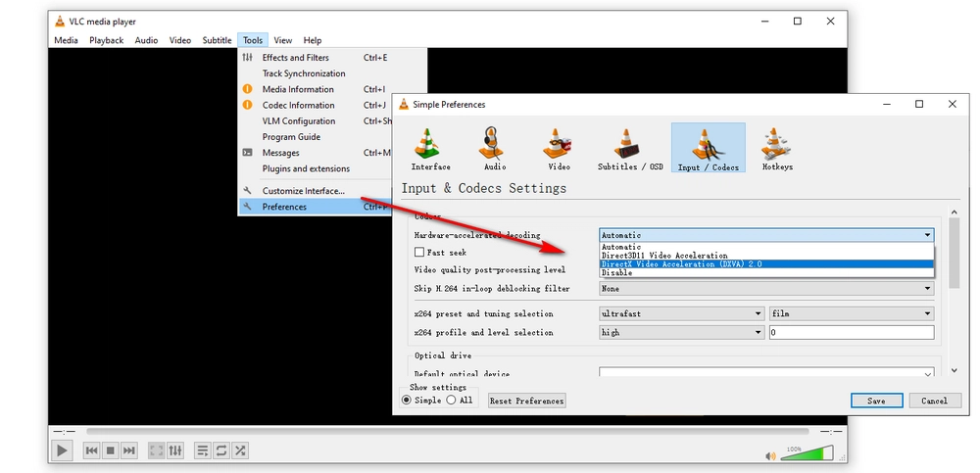This screenshot has width=980, height=473.
Task: Click the preferences vertical scrollbar
Action: [954, 253]
